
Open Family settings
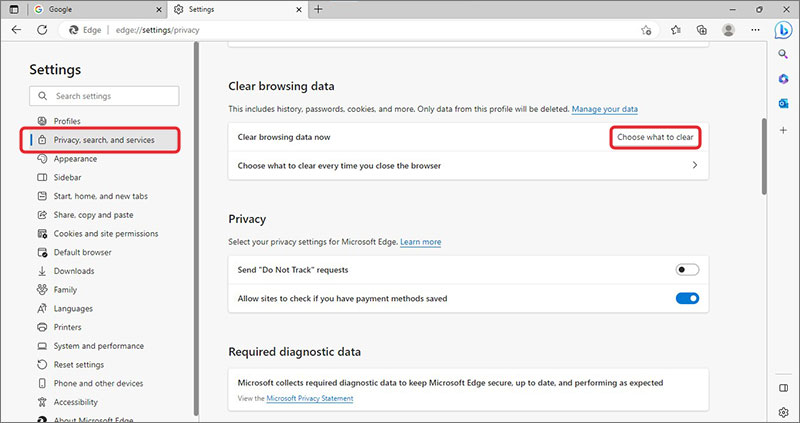[x=65, y=289]
